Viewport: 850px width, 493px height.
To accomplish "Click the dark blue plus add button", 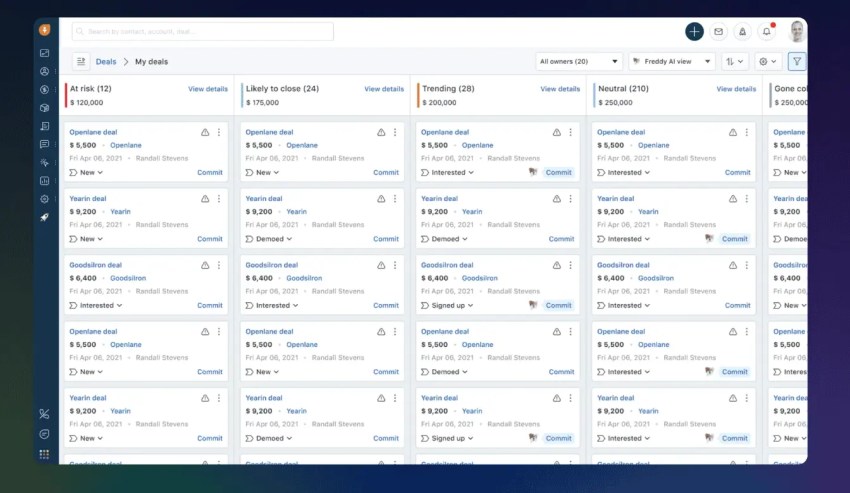I will (x=694, y=31).
